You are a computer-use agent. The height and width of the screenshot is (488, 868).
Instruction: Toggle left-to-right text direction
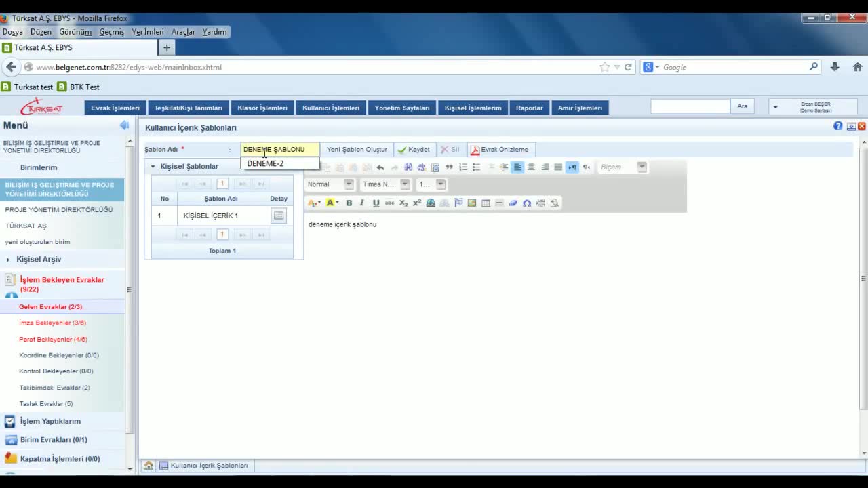coord(572,167)
